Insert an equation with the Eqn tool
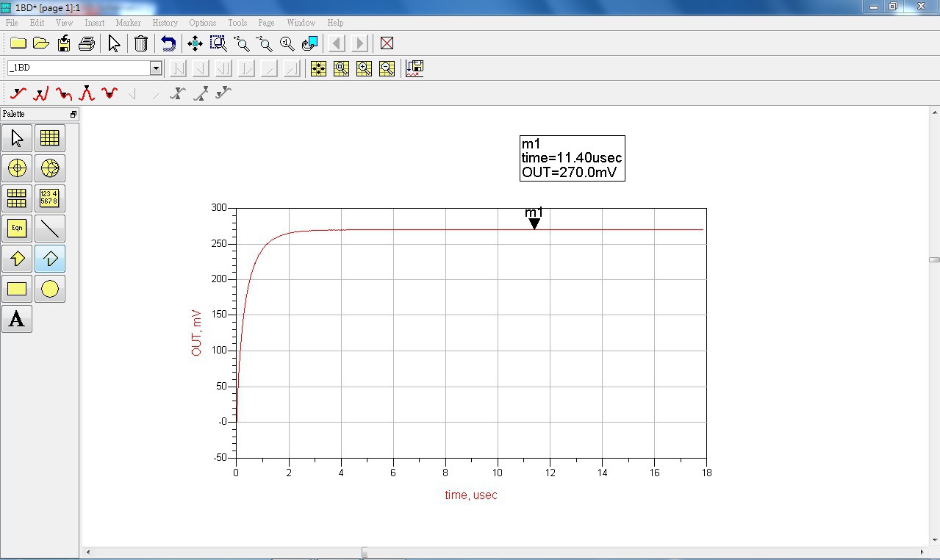The height and width of the screenshot is (560, 940). [17, 229]
